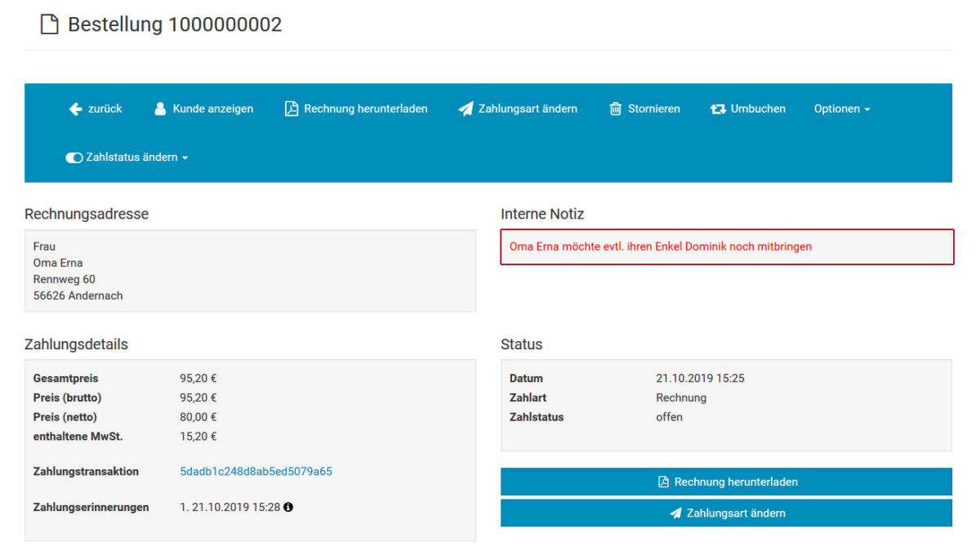Click the enthaltene MwSt. value 15,20 €
The image size is (980, 555).
[198, 437]
